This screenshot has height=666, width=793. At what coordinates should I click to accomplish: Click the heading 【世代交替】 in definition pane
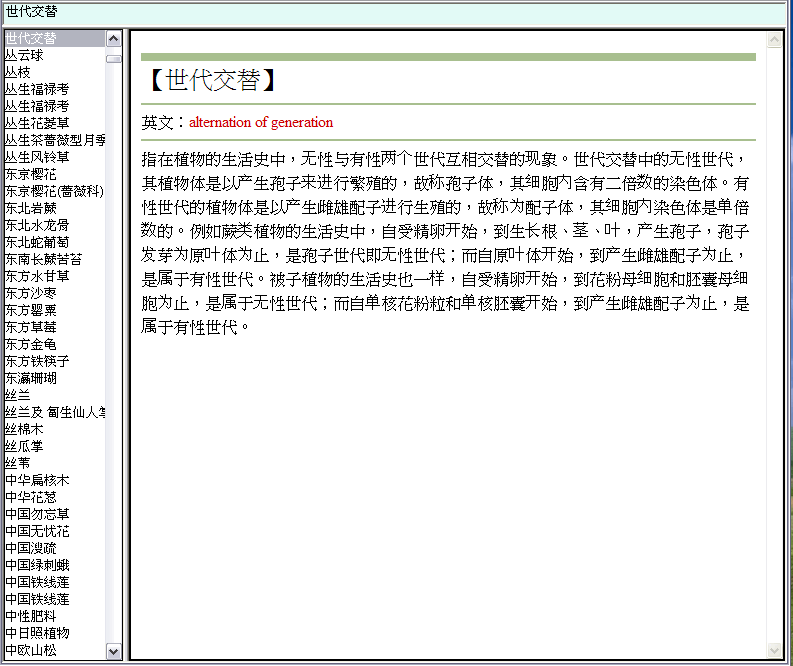pos(212,80)
